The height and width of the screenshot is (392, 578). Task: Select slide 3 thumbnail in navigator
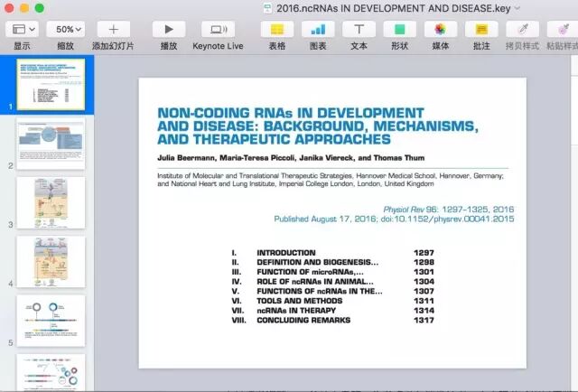tap(51, 202)
